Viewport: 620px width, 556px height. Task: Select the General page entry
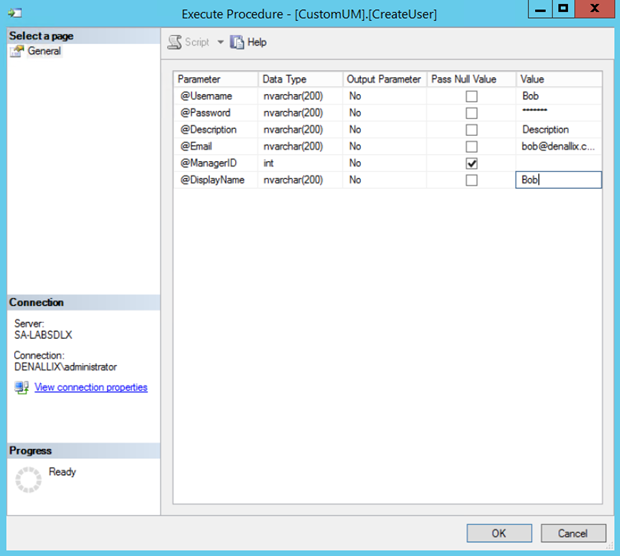click(44, 51)
